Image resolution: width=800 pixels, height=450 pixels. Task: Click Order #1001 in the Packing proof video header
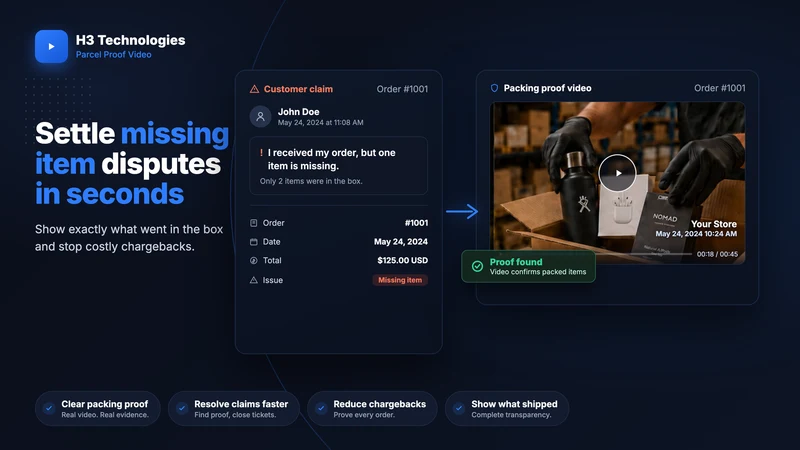[719, 88]
